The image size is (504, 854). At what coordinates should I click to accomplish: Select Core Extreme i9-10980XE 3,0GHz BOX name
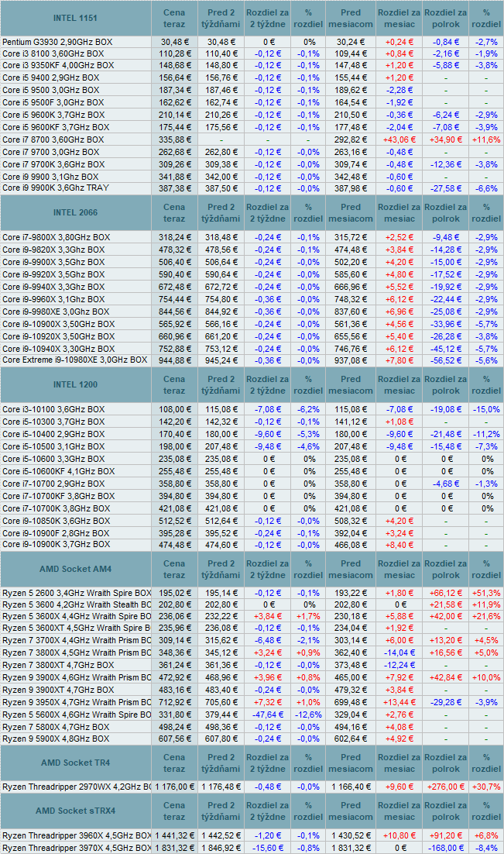point(74,360)
